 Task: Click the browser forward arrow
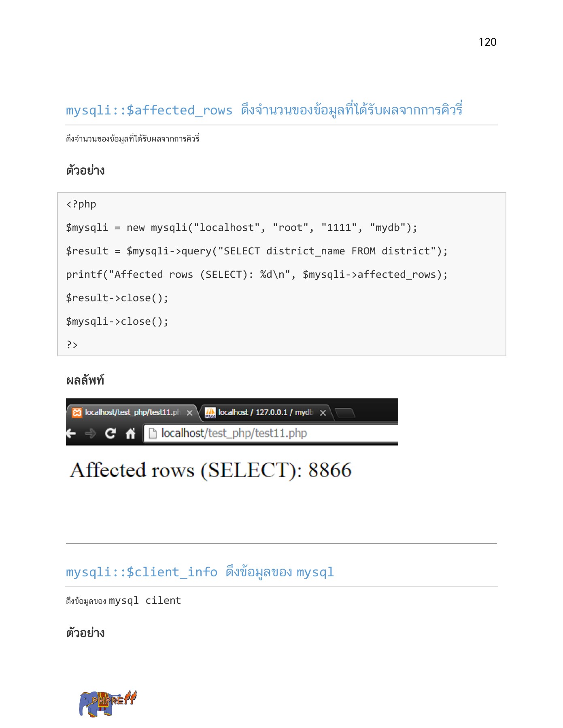(90, 434)
